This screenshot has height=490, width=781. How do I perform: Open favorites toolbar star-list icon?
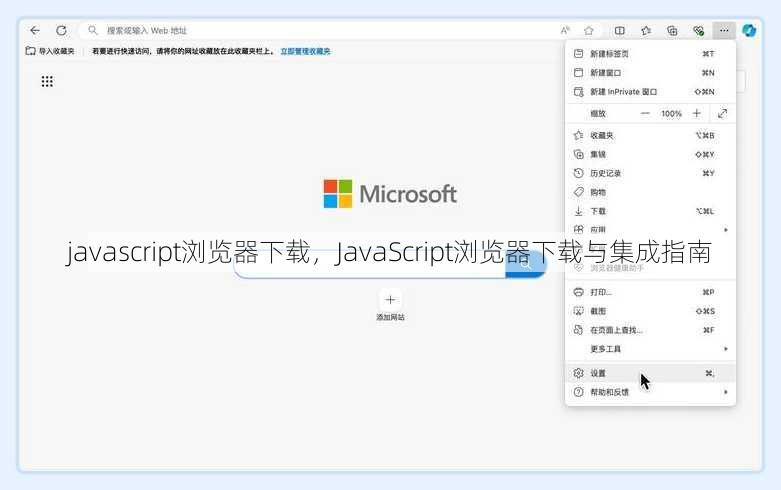[x=646, y=30]
